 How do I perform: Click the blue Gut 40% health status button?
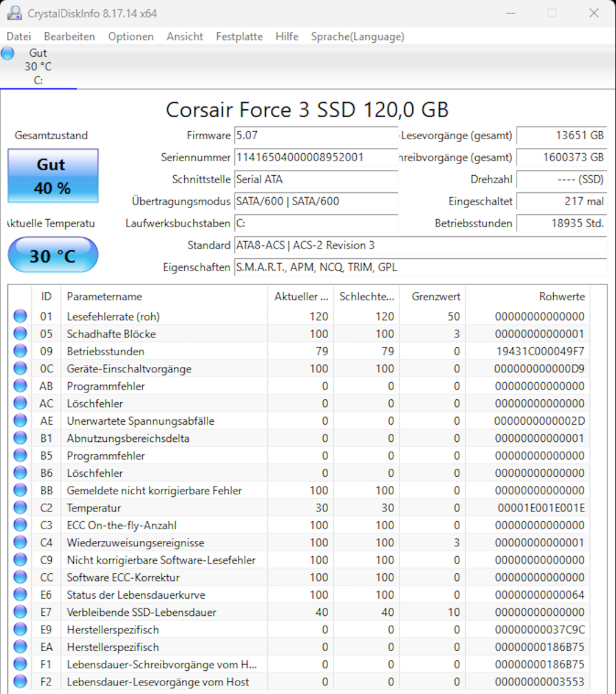coord(52,176)
